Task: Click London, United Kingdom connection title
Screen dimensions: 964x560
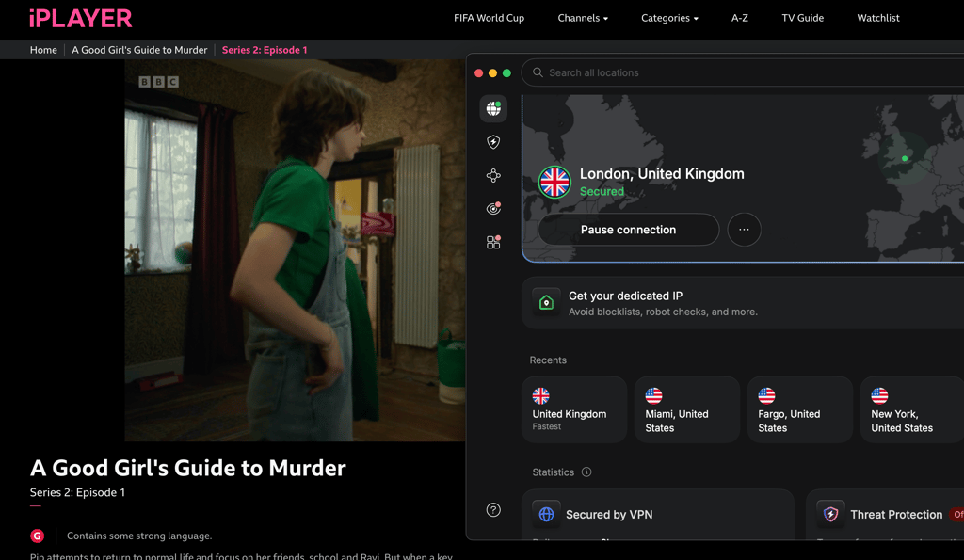Action: [662, 174]
